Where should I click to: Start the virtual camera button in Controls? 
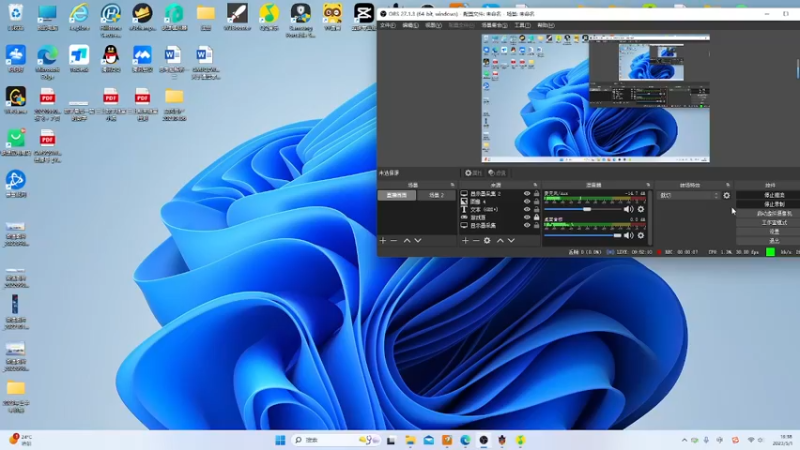774,213
